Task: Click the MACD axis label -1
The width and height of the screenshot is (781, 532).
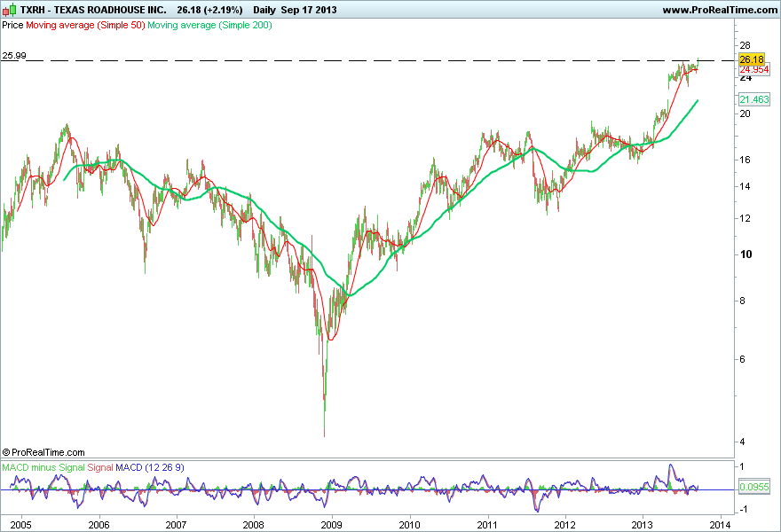Action: (743, 510)
